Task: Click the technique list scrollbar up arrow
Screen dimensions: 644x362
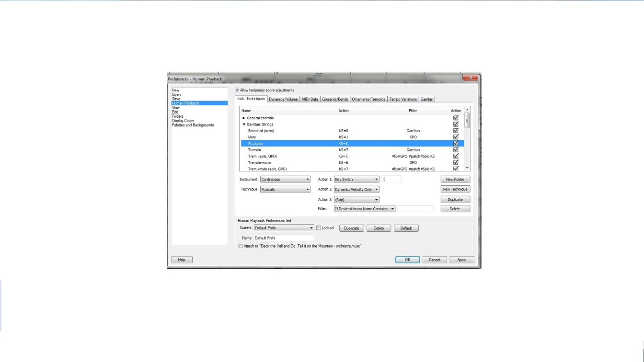Action: pos(467,110)
